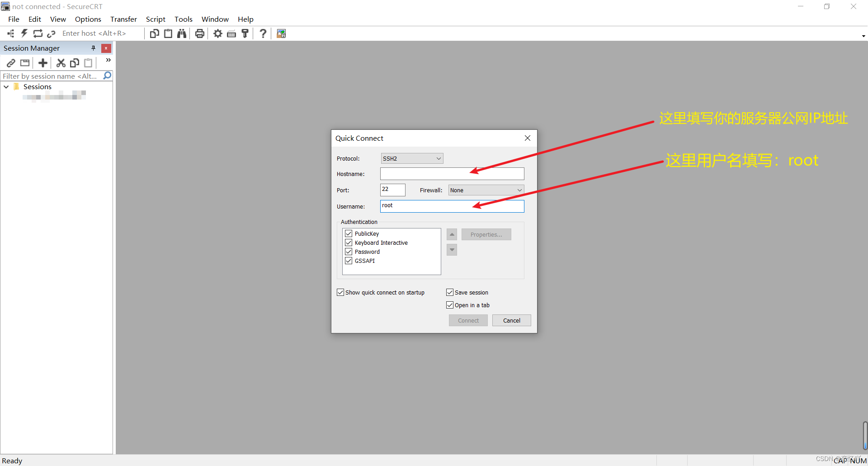Open main toolbar options dropdown arrow
This screenshot has width=868, height=466.
(863, 36)
